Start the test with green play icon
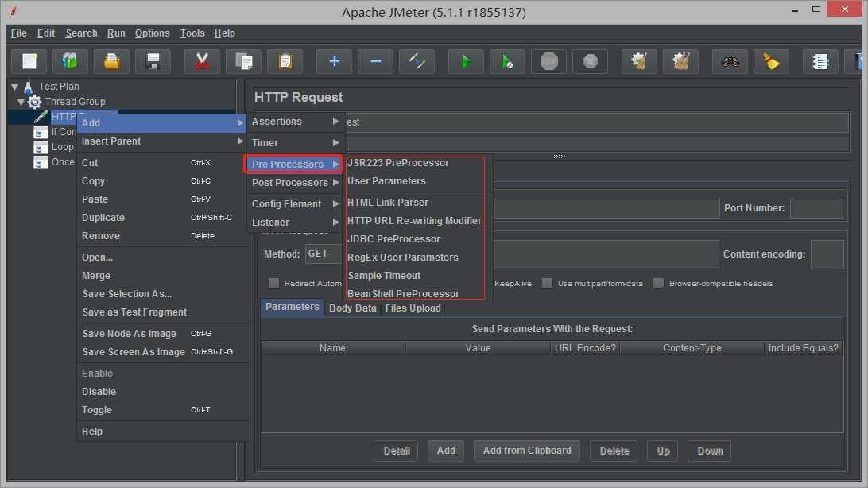The height and width of the screenshot is (488, 868). tap(466, 61)
